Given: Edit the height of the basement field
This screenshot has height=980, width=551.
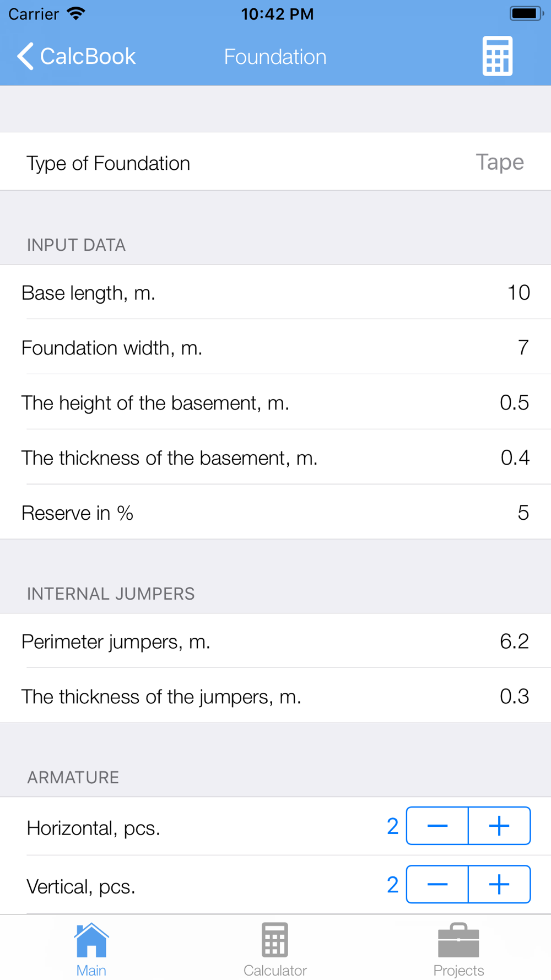Looking at the screenshot, I should tap(275, 402).
